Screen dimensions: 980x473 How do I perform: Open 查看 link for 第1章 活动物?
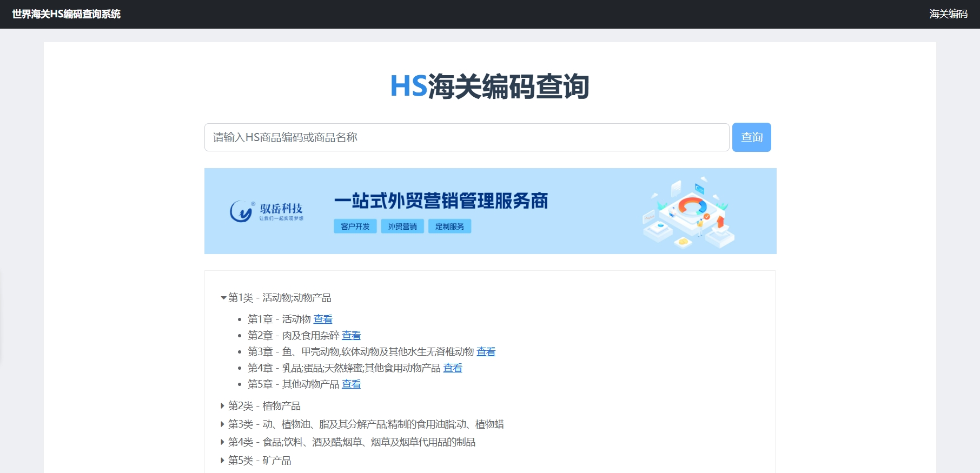[x=323, y=319]
